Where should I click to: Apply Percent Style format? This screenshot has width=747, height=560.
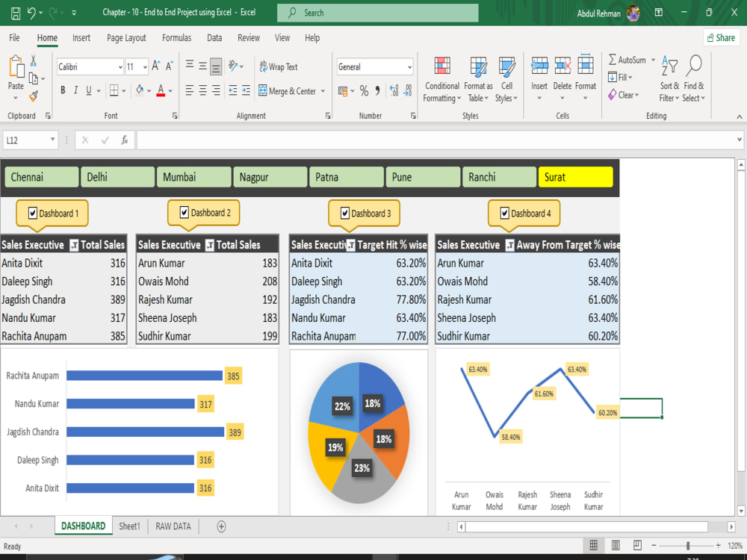pos(364,91)
